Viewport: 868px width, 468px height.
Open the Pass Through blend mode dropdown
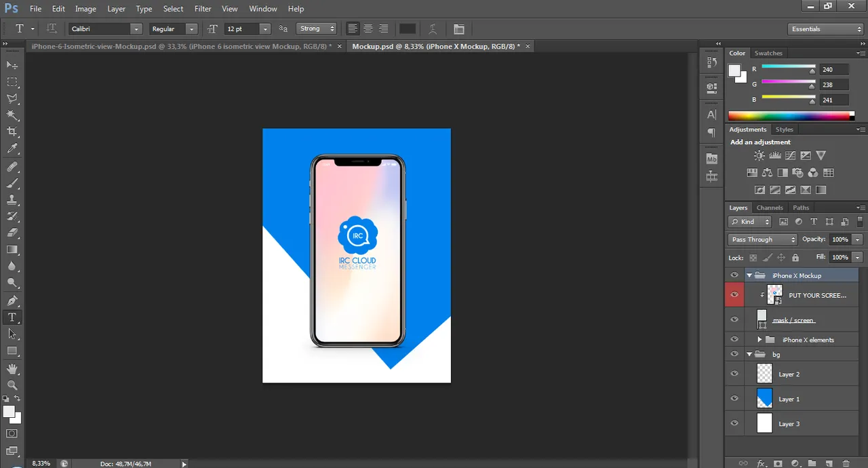click(763, 239)
